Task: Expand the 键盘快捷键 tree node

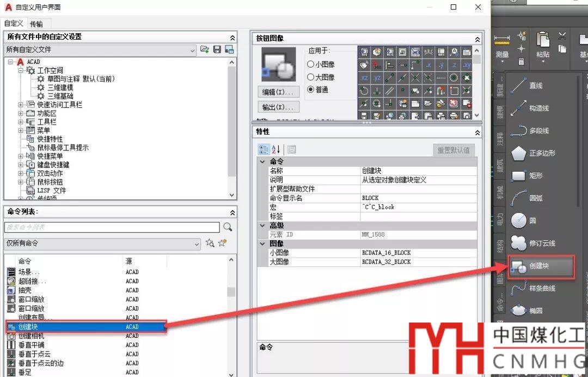Action: tap(21, 165)
